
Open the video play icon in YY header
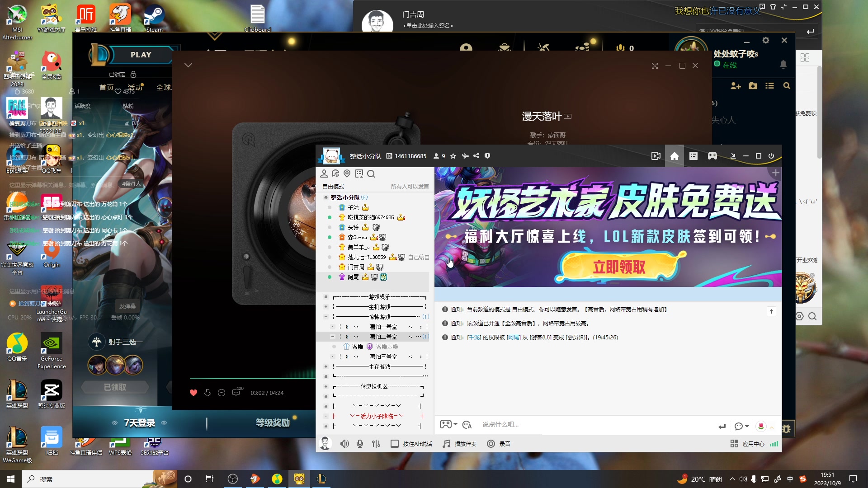coord(656,156)
